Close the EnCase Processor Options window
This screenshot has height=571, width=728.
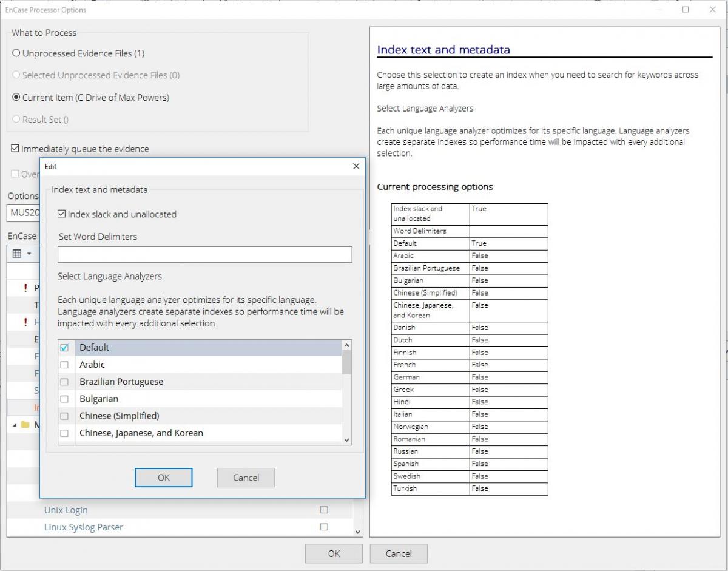tap(713, 9)
